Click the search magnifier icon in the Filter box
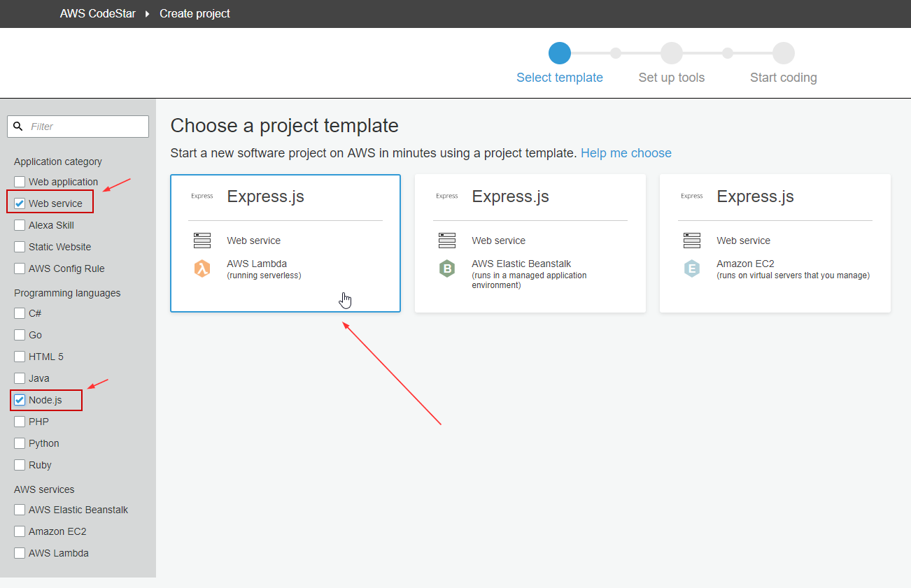 point(19,127)
